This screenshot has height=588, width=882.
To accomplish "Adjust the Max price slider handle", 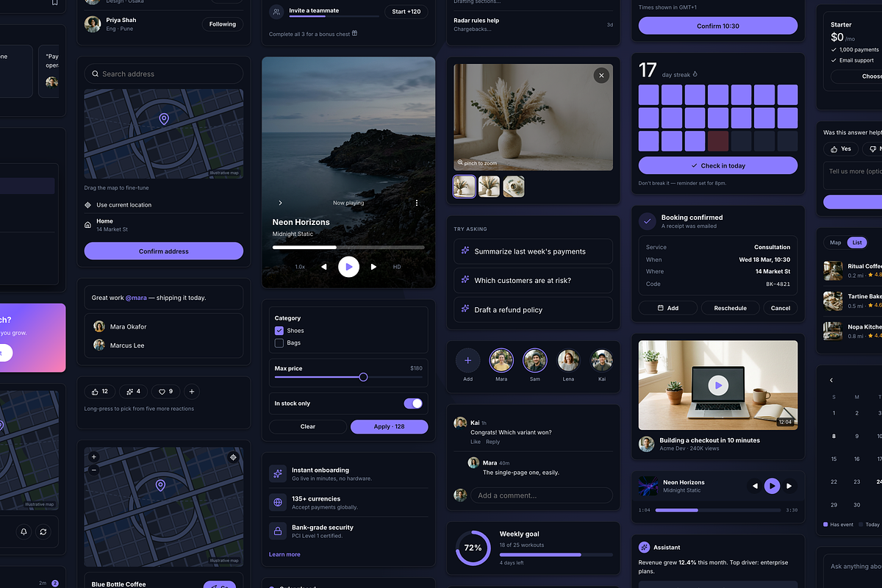I will pyautogui.click(x=363, y=377).
